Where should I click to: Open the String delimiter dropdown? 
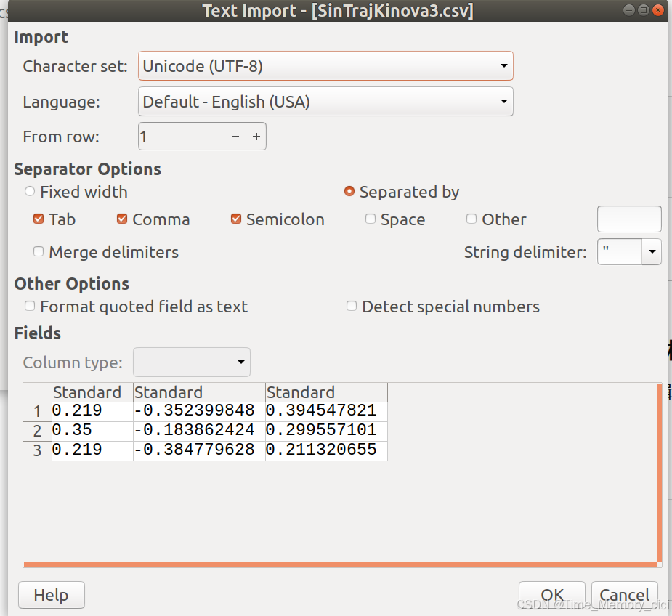point(650,252)
